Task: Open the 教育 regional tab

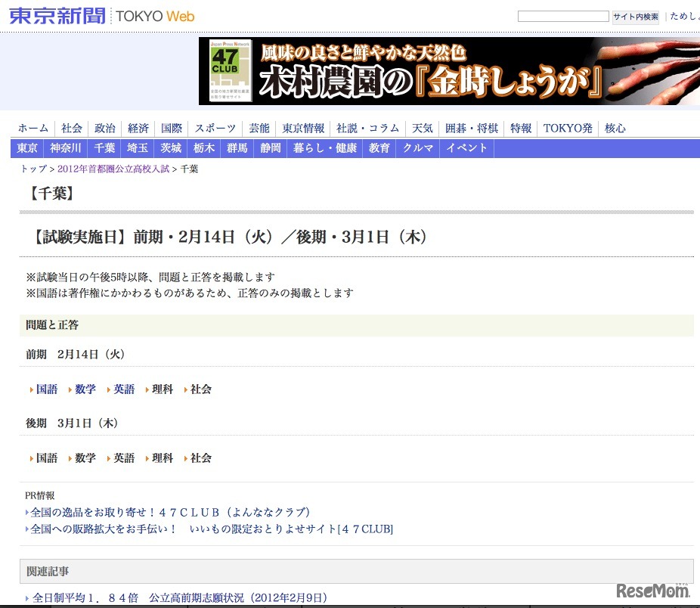Action: 379,148
